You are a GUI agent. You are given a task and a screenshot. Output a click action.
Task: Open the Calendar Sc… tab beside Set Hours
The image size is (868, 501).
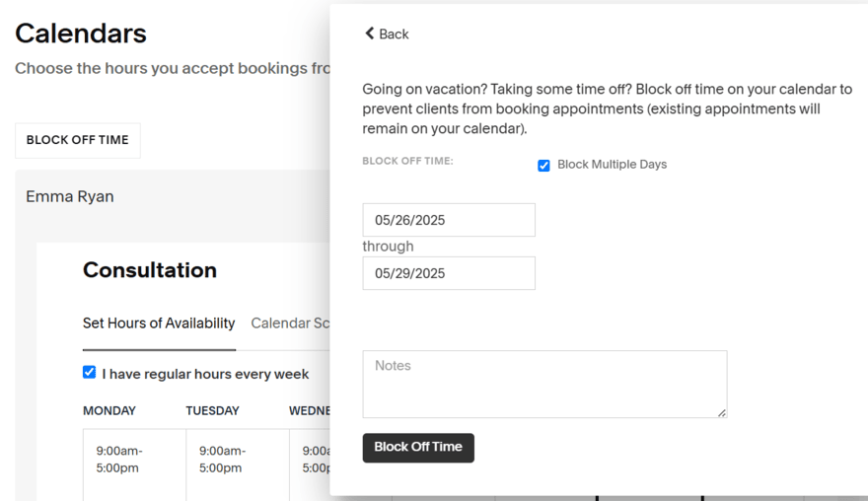pyautogui.click(x=289, y=323)
